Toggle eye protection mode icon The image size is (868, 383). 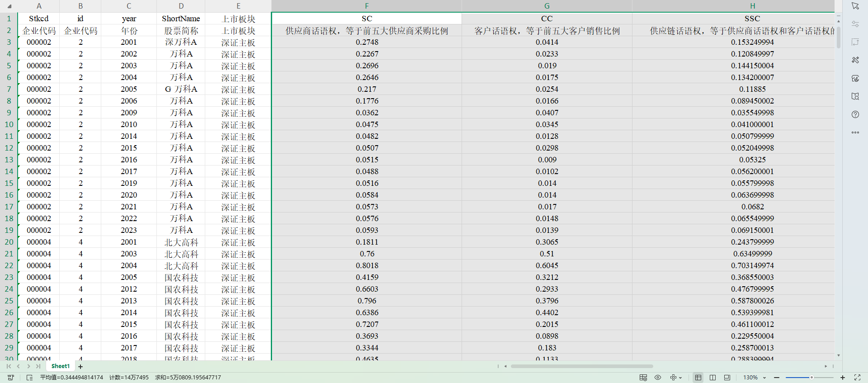[658, 378]
